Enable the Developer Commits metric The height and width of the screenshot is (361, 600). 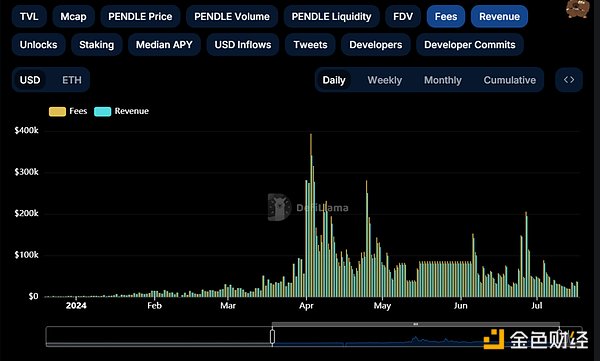tap(470, 45)
